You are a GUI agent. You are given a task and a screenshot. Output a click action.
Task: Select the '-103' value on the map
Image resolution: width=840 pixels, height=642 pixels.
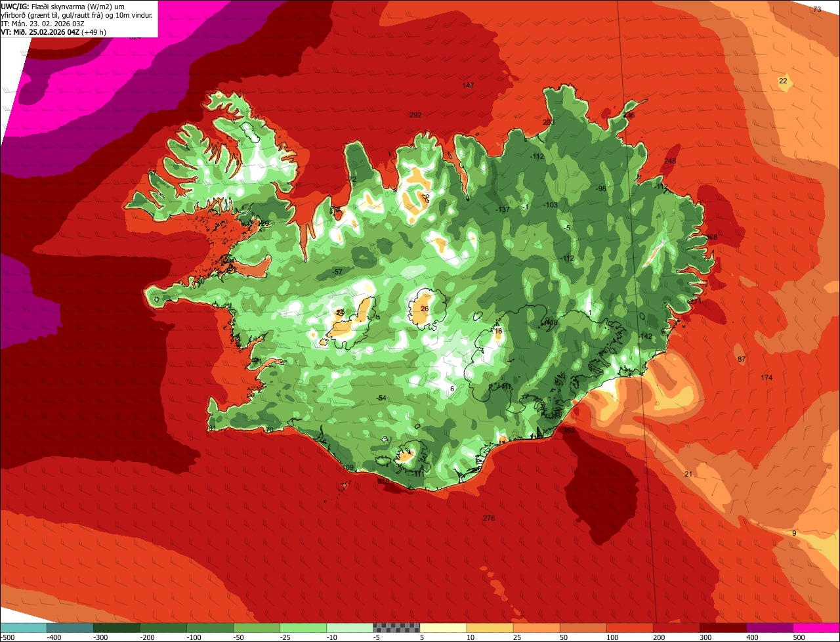(x=551, y=205)
